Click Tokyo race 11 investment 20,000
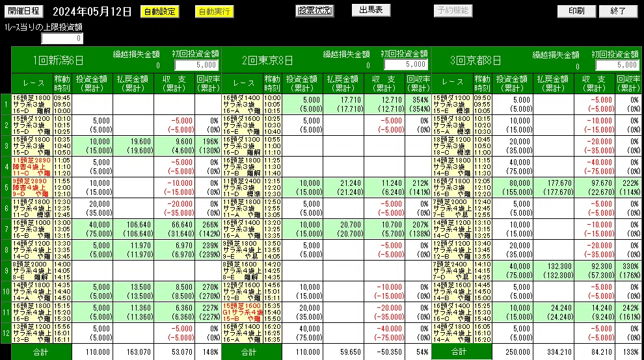The width and height of the screenshot is (644, 360). point(310,308)
